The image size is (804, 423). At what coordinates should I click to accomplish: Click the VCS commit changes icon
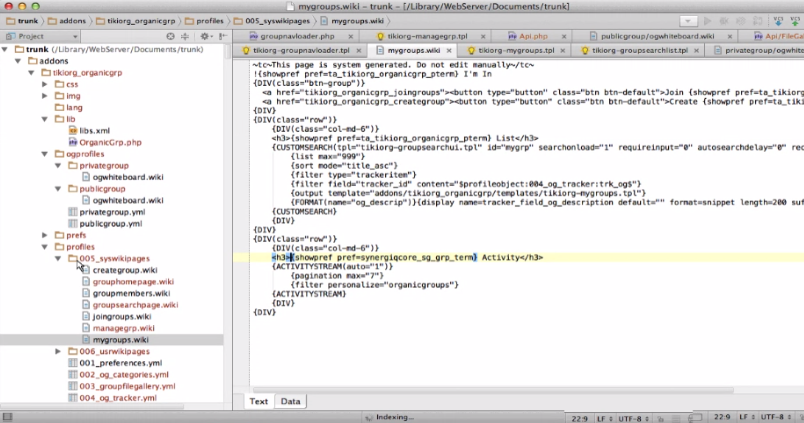(795, 21)
